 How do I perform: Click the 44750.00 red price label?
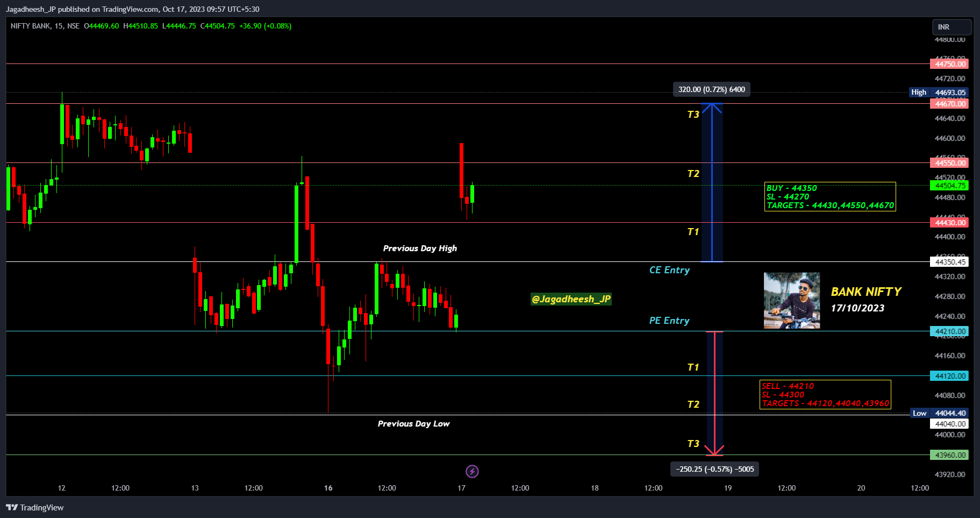coord(949,64)
